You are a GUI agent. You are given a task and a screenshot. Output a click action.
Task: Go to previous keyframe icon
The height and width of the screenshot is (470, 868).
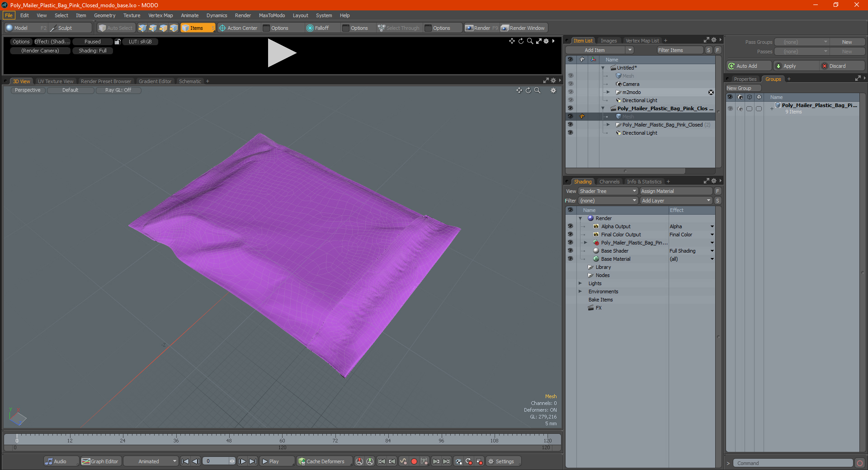[392, 461]
